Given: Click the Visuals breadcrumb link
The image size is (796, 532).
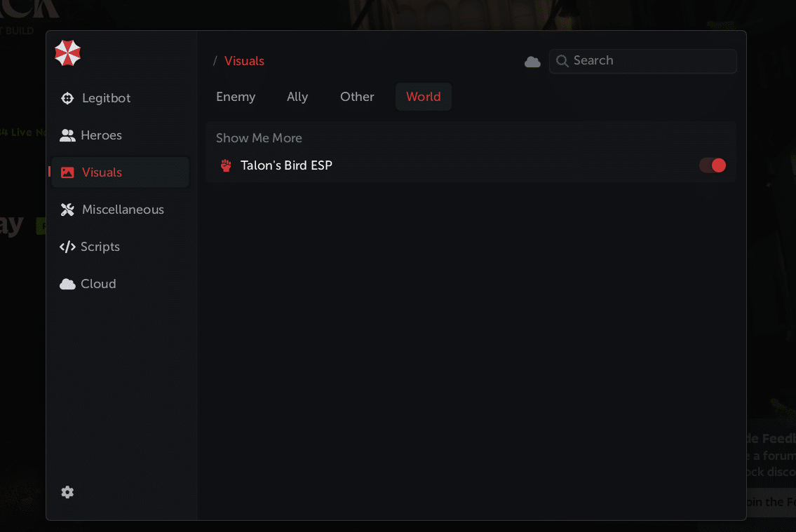Looking at the screenshot, I should pyautogui.click(x=244, y=61).
